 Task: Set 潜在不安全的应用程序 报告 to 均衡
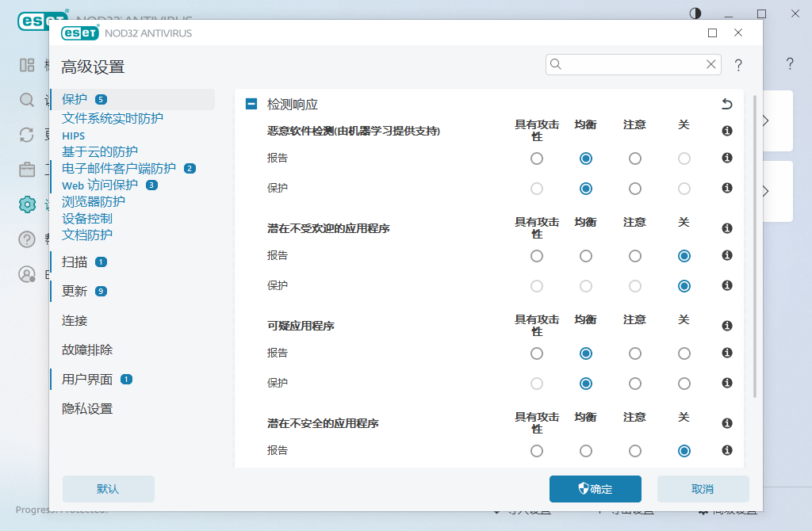pyautogui.click(x=586, y=451)
